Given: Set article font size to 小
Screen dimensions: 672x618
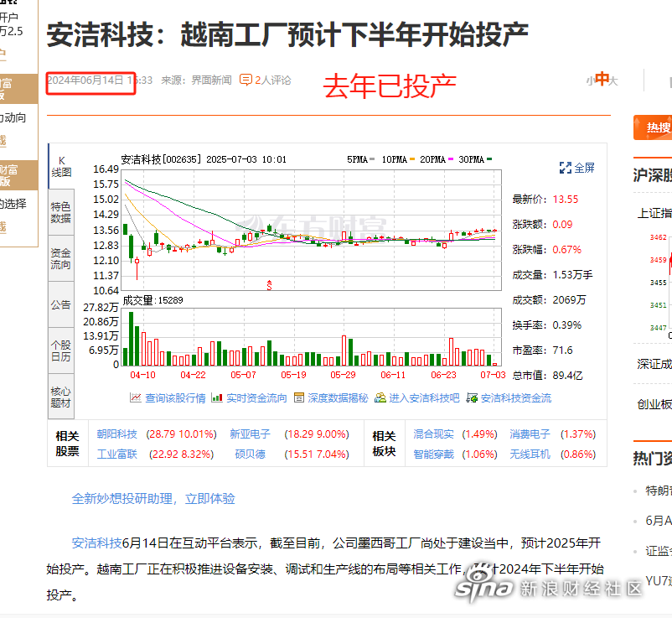Looking at the screenshot, I should click(591, 80).
